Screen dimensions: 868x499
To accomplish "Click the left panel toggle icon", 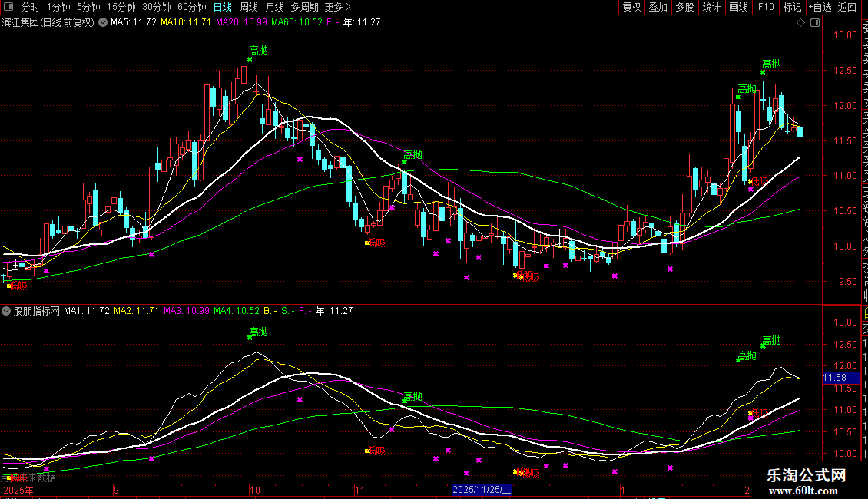I will click(x=8, y=7).
